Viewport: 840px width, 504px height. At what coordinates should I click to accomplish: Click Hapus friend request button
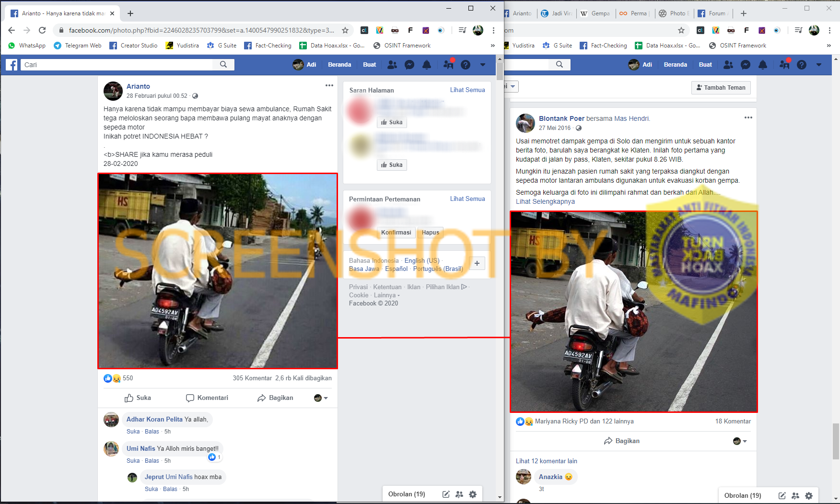coord(431,233)
